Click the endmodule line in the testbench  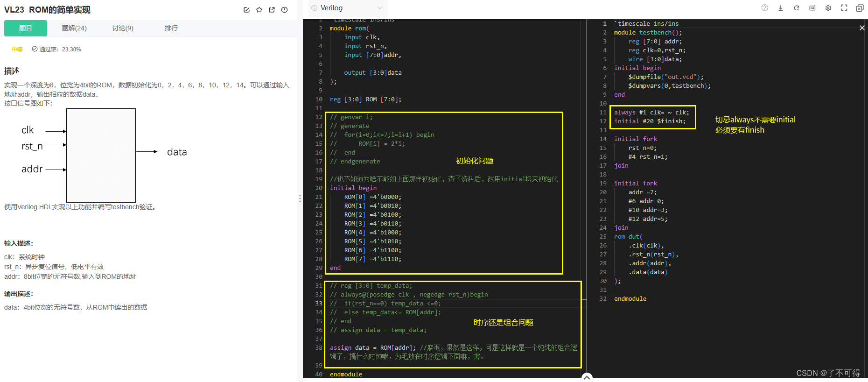pyautogui.click(x=630, y=299)
